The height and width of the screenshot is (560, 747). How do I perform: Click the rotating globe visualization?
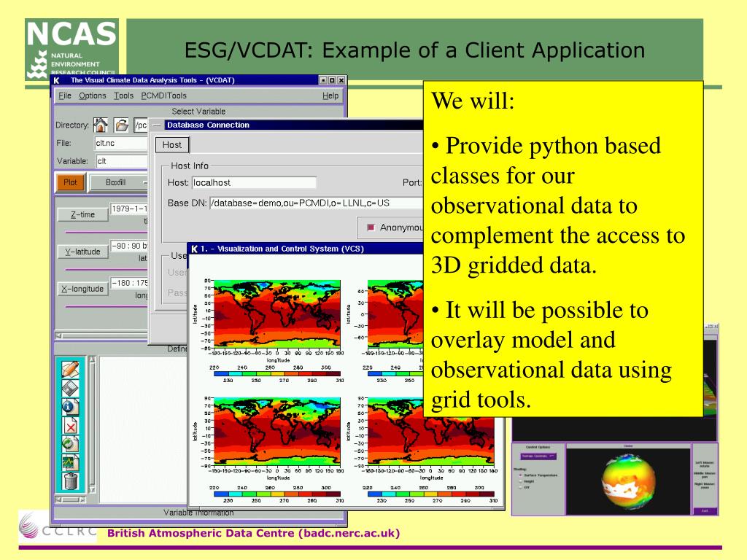tap(628, 481)
